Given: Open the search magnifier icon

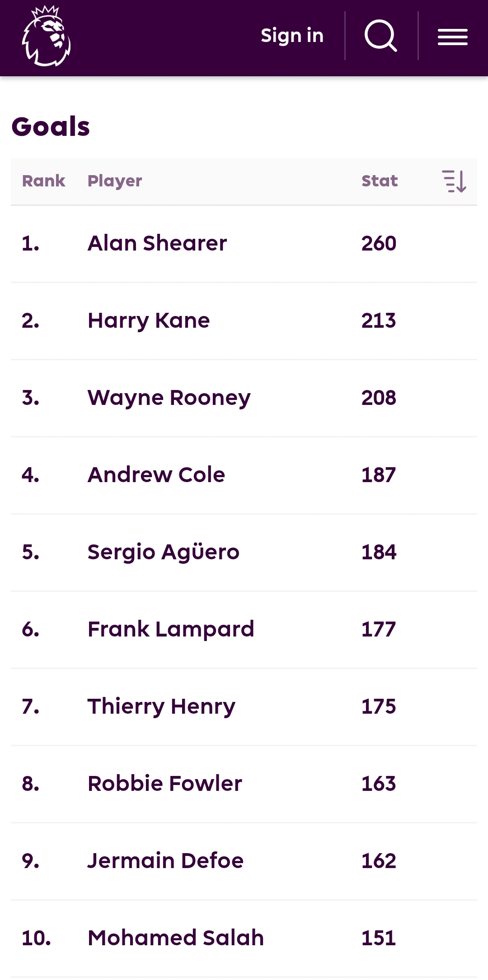Looking at the screenshot, I should click(x=380, y=36).
